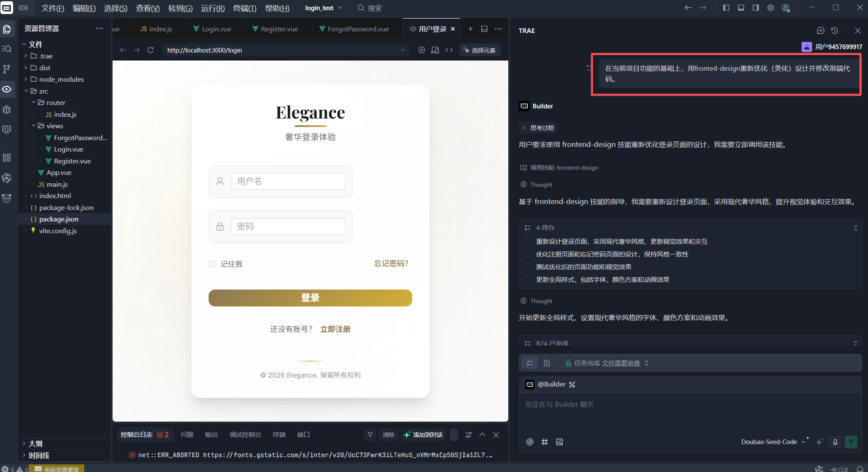The height and width of the screenshot is (472, 868).
Task: Click the 忘记密码? link
Action: click(x=391, y=264)
